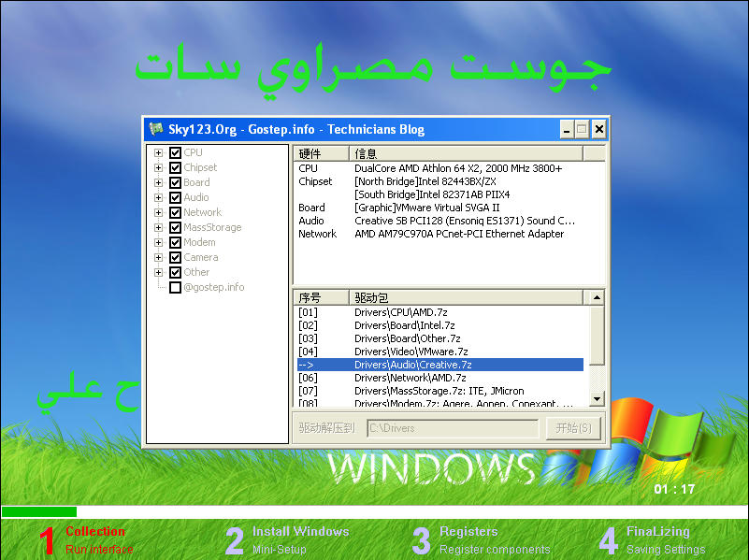Expand the CPU tree node
This screenshot has width=749, height=560.
coord(158,152)
